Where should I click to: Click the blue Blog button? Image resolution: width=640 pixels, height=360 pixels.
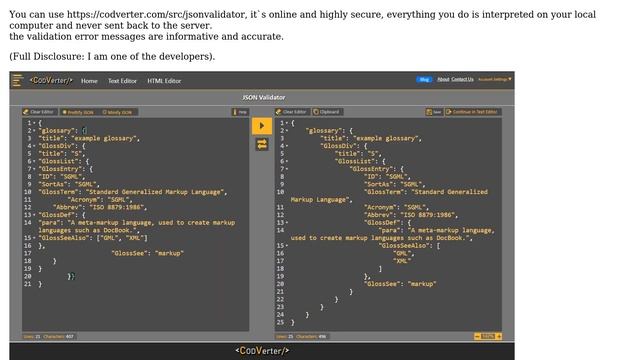(424, 79)
